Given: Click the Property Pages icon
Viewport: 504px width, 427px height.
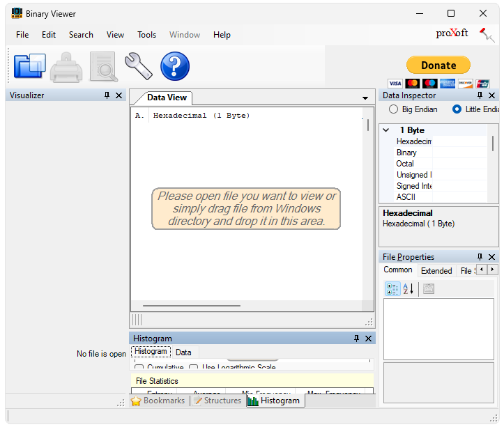Looking at the screenshot, I should 429,288.
